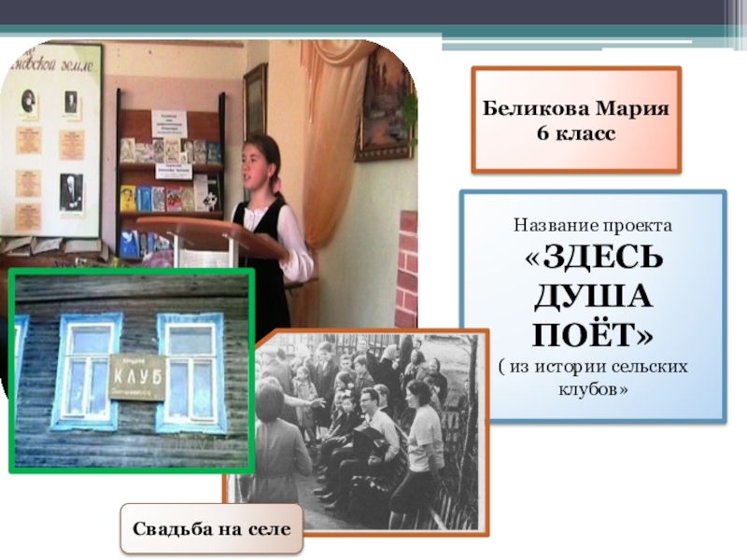Click the bookshelf in the library photo
This screenshot has width=747, height=560.
pyautogui.click(x=171, y=175)
